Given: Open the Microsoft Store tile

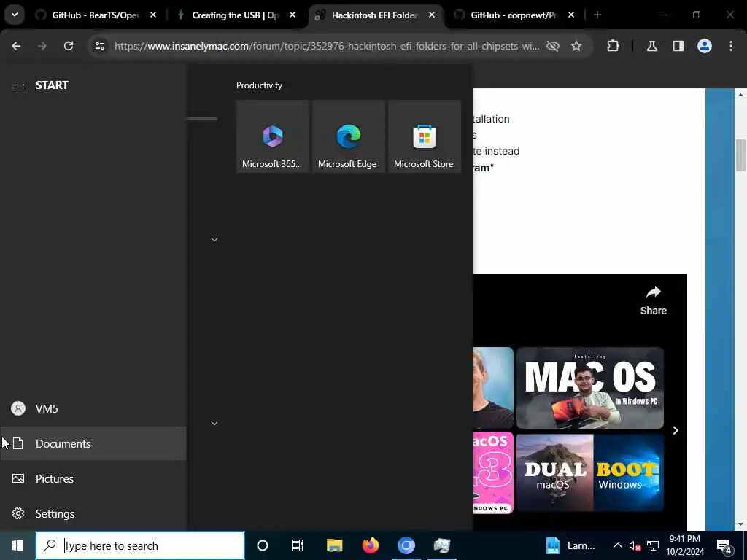Looking at the screenshot, I should 425,136.
